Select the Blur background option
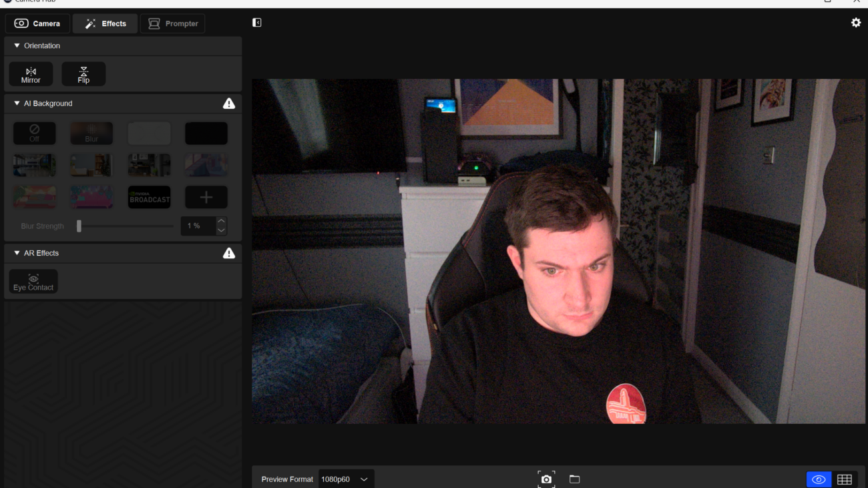This screenshot has height=488, width=868. tap(91, 134)
